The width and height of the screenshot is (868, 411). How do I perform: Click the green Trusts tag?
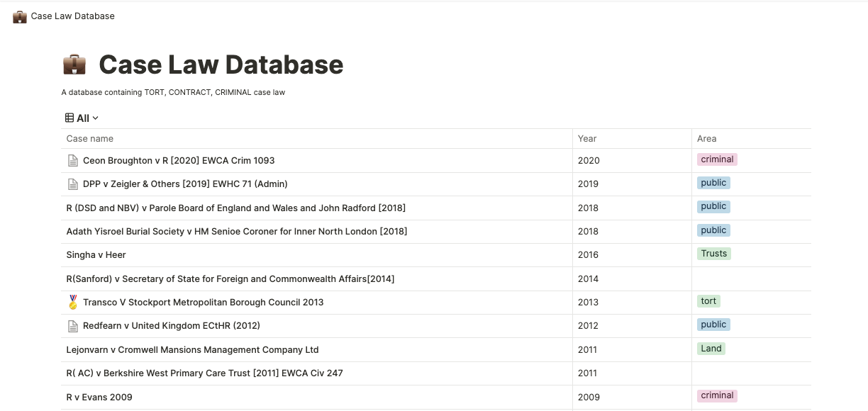pyautogui.click(x=714, y=254)
